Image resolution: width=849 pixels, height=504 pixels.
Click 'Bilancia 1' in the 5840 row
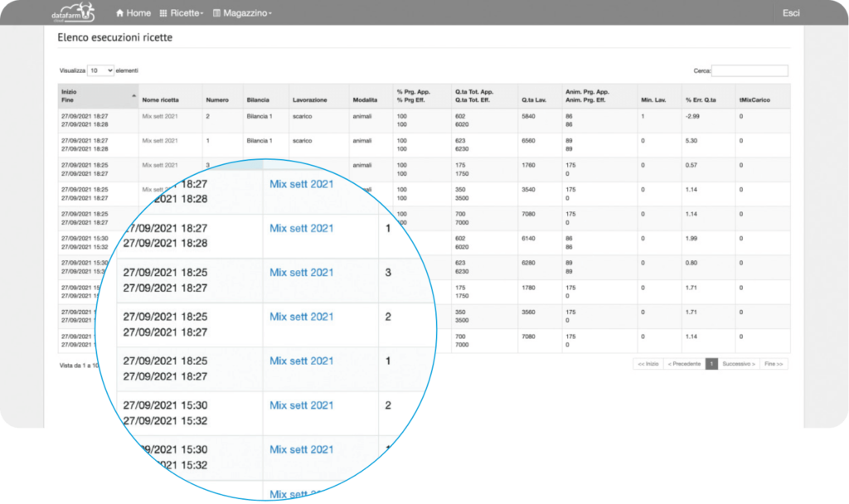coord(260,116)
